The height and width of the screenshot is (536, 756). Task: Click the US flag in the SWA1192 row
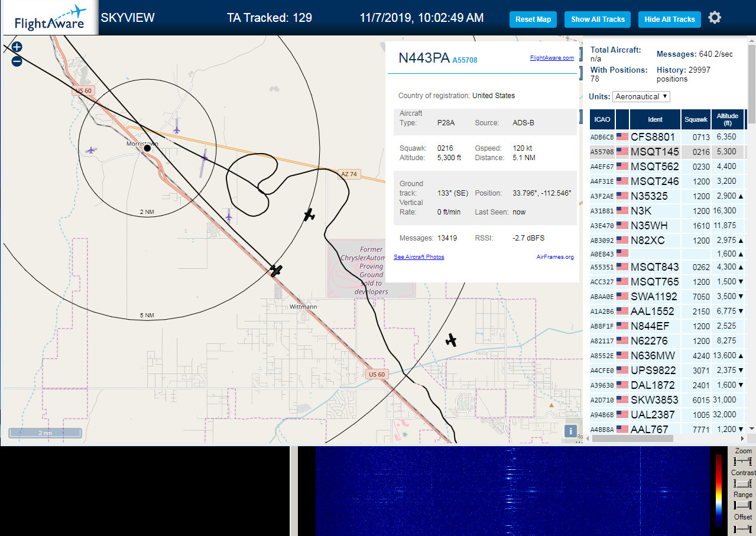pos(622,296)
